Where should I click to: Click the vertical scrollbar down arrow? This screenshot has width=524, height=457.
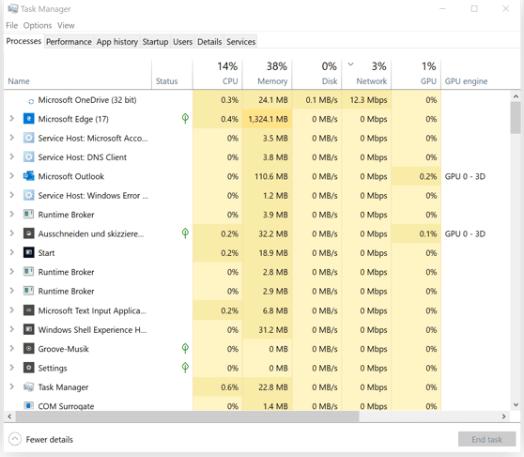[x=516, y=405]
